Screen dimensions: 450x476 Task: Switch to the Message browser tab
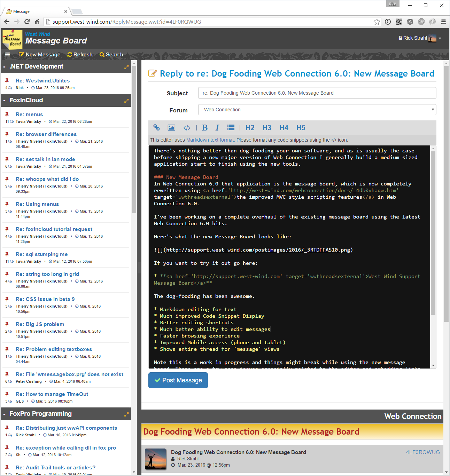pyautogui.click(x=37, y=11)
